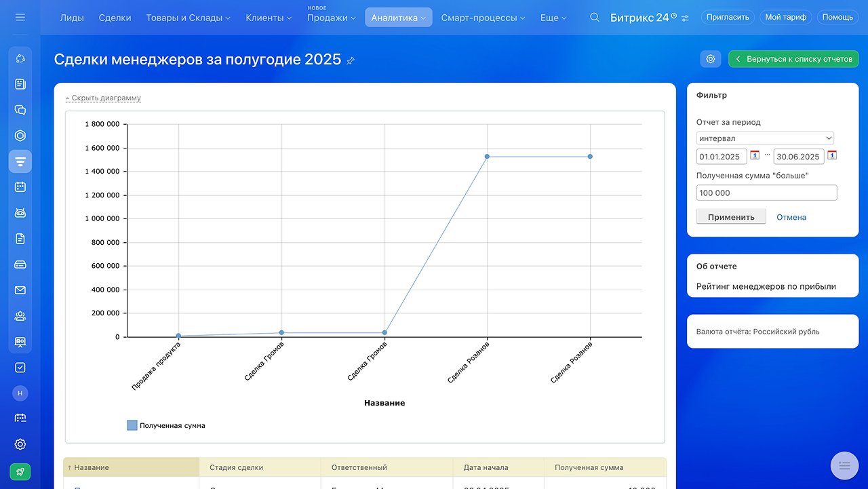
Task: Click the report title 'Сделки менеджеров за полугодие 2025'
Action: (x=197, y=59)
